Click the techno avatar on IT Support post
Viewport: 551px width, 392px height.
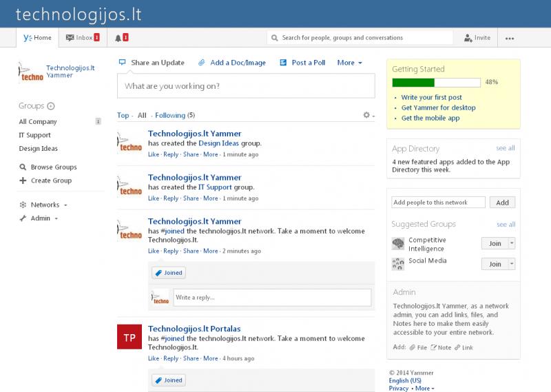(x=129, y=187)
